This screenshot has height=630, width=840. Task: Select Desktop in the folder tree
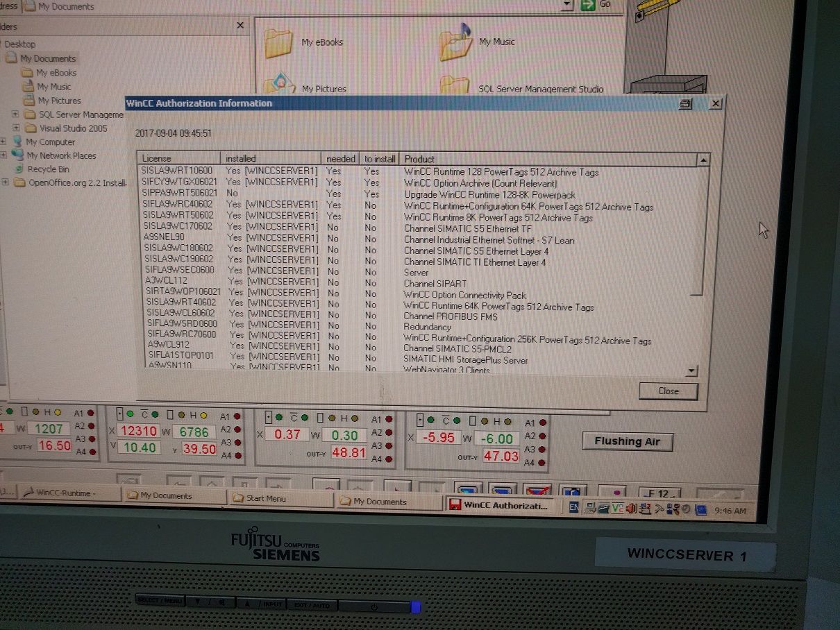pyautogui.click(x=19, y=44)
